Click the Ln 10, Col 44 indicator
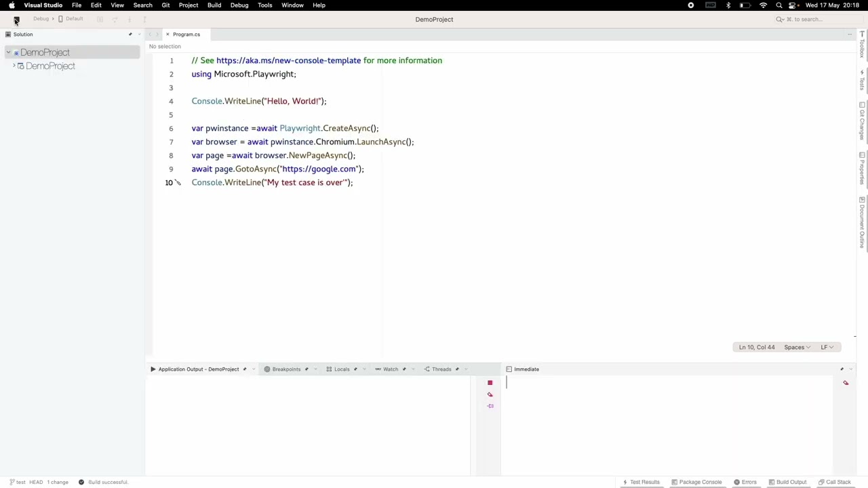The width and height of the screenshot is (868, 488). point(757,347)
